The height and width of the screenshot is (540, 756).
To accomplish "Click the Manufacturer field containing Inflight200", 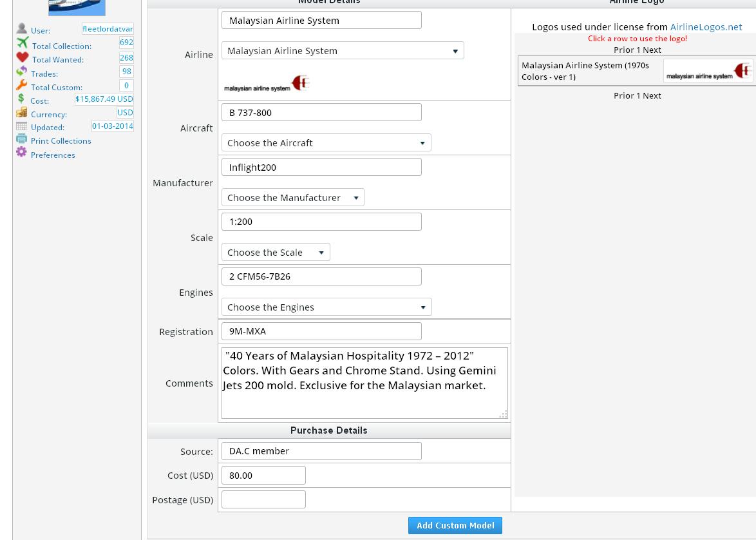I will click(321, 167).
